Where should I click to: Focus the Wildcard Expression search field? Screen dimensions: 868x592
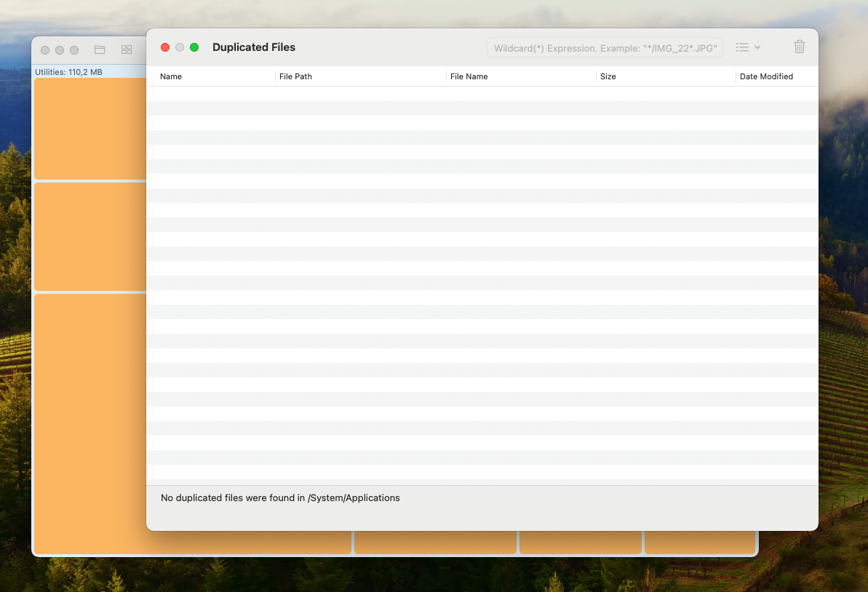[605, 48]
